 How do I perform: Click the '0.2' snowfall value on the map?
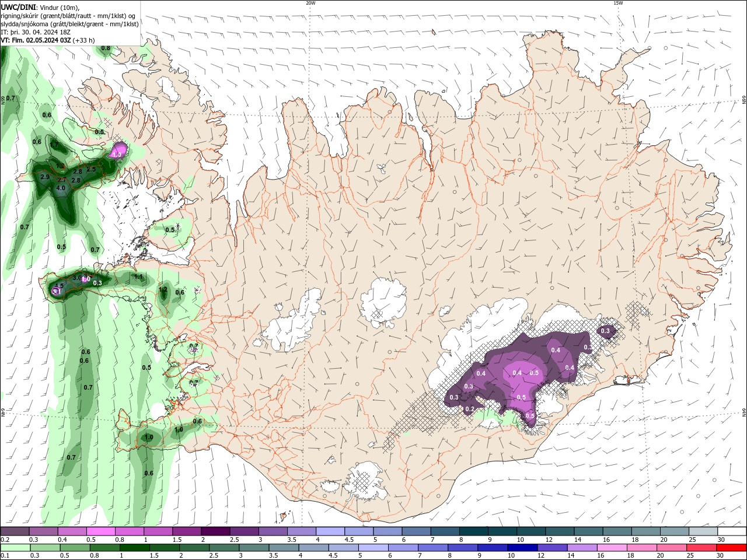[x=470, y=409]
